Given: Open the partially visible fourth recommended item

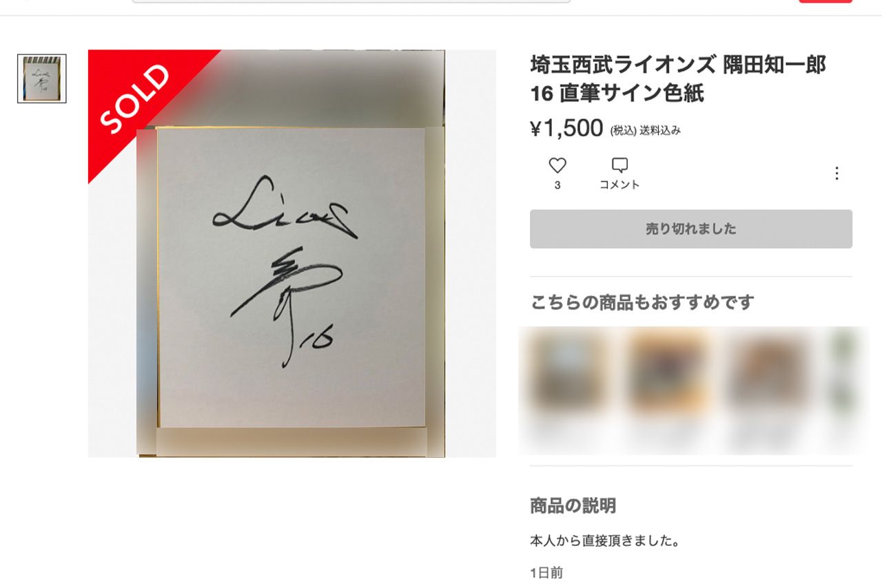Looking at the screenshot, I should pyautogui.click(x=843, y=372).
